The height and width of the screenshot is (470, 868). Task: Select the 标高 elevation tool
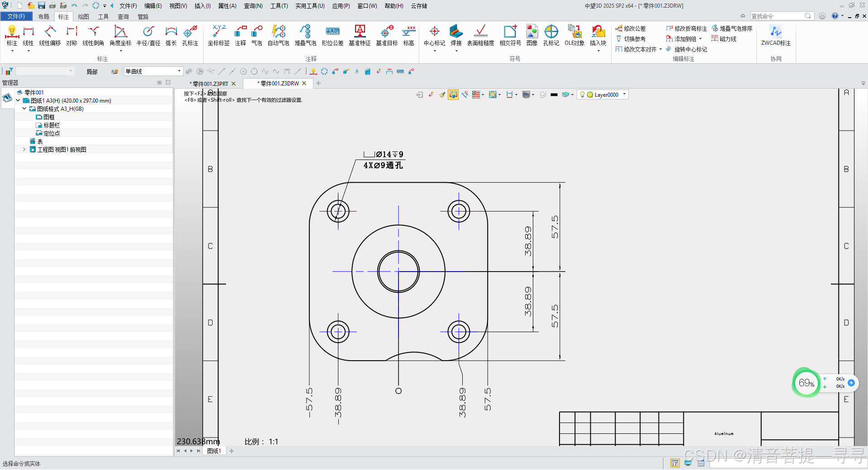409,36
